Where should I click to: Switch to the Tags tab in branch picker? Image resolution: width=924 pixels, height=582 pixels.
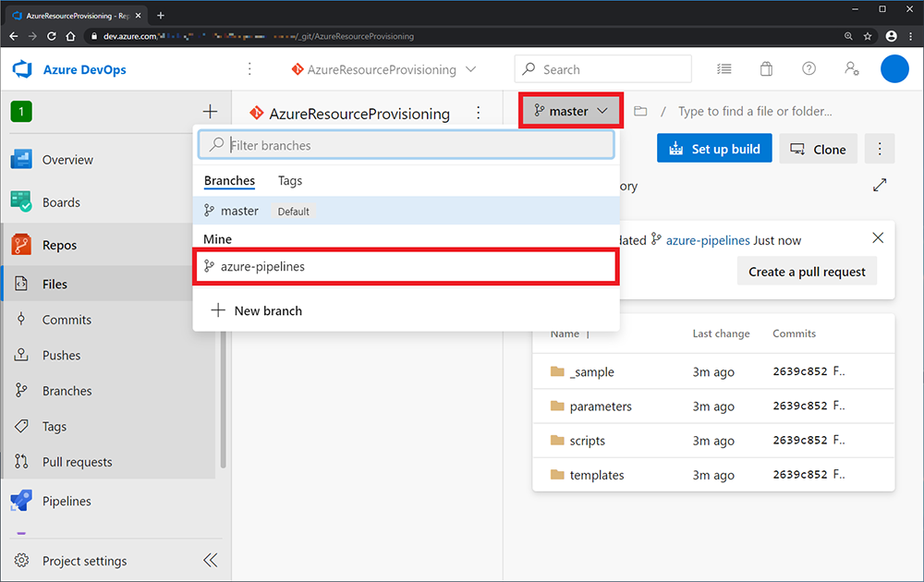point(290,181)
